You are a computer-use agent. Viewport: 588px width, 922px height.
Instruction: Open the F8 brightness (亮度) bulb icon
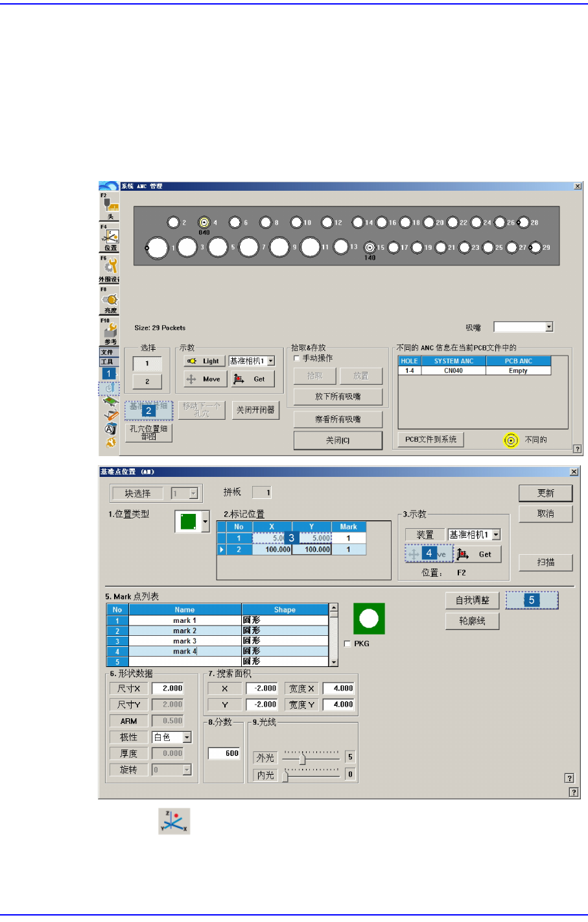click(110, 300)
